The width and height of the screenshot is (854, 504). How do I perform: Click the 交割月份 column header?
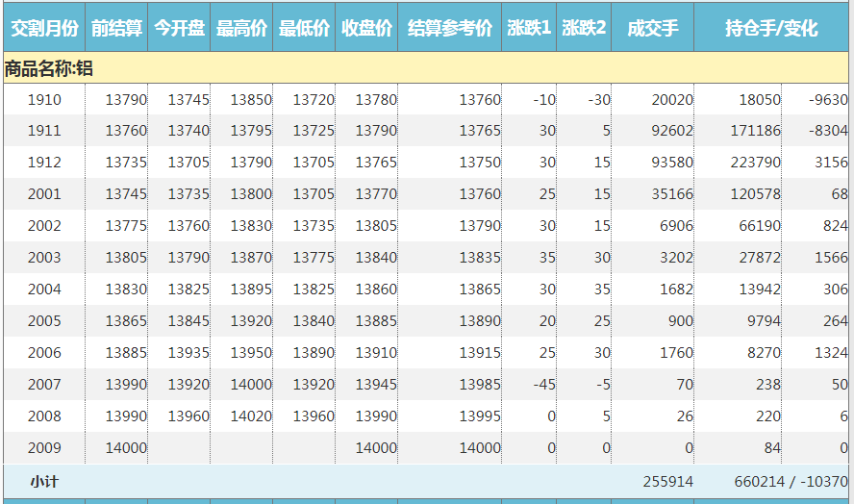(x=43, y=29)
